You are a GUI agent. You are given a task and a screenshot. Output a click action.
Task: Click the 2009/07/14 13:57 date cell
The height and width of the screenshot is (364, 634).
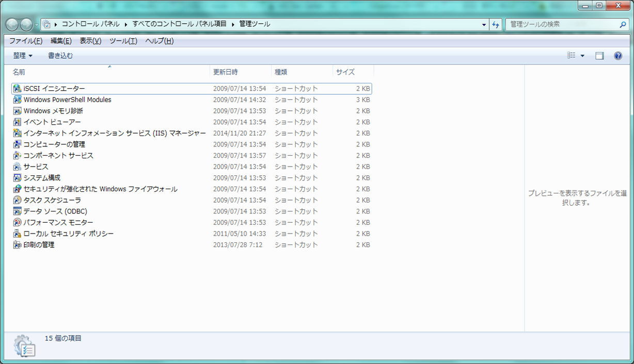[x=240, y=156]
